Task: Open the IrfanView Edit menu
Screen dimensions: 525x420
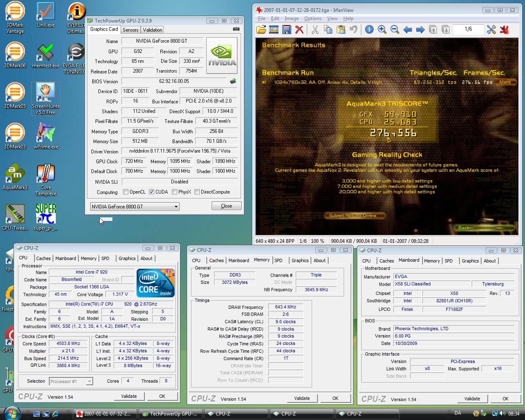Action: tap(275, 18)
